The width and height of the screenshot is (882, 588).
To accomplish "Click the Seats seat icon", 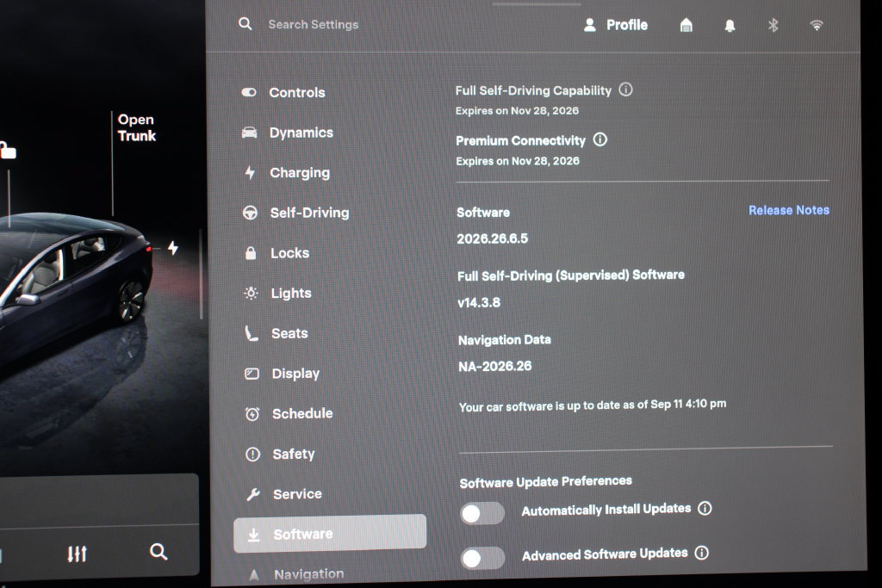I will pos(252,333).
